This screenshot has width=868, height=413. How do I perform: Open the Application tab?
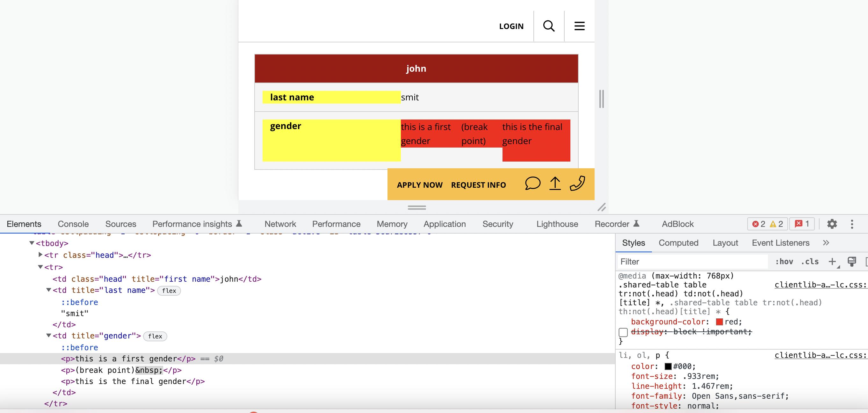click(x=445, y=224)
